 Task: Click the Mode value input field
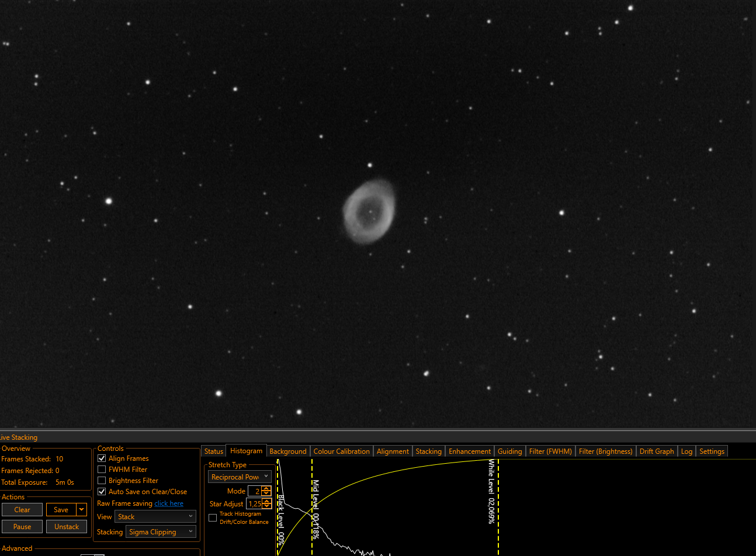pos(255,491)
